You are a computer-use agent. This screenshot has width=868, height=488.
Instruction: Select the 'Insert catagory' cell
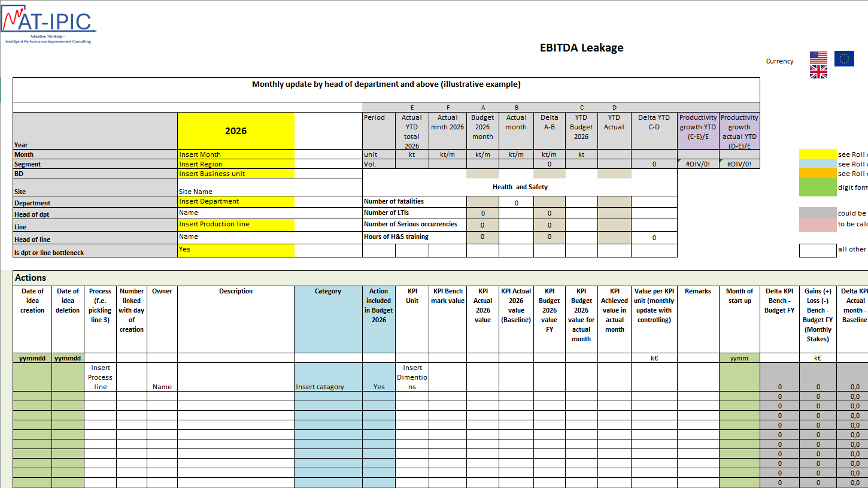(x=328, y=377)
